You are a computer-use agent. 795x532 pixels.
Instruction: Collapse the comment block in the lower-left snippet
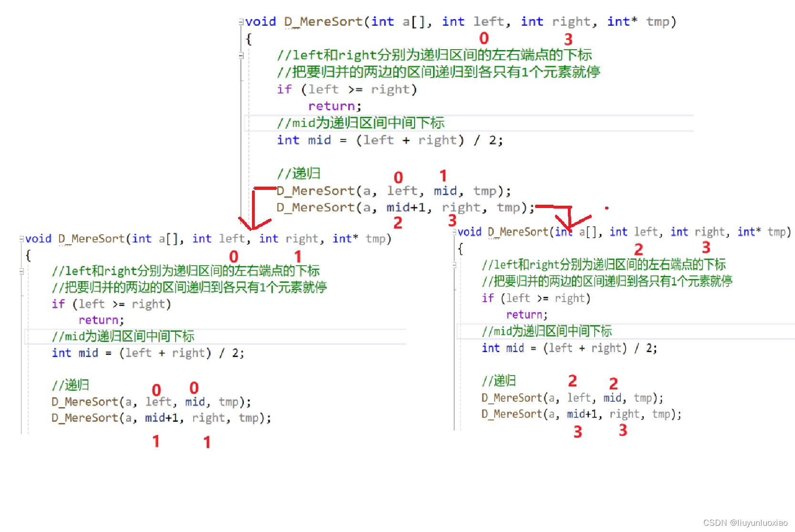pyautogui.click(x=21, y=271)
